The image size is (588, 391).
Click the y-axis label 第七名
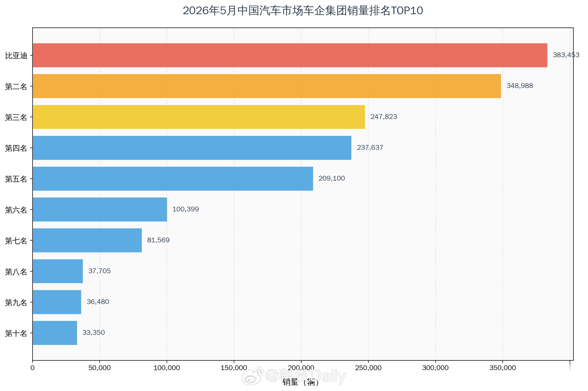pos(16,241)
